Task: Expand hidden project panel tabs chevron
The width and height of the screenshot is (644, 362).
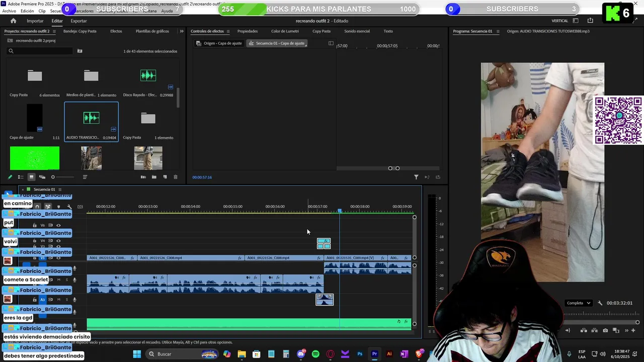Action: 182,31
